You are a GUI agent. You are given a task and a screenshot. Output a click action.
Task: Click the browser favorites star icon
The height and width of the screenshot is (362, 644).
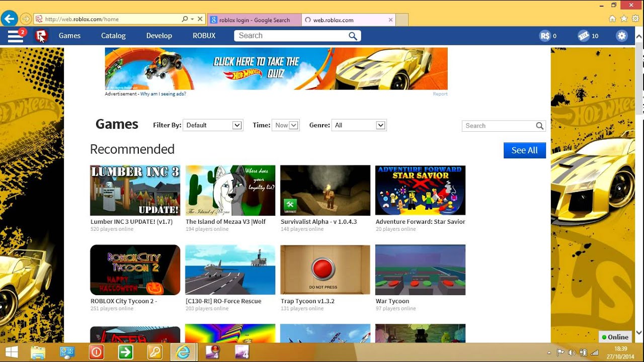pos(624,19)
